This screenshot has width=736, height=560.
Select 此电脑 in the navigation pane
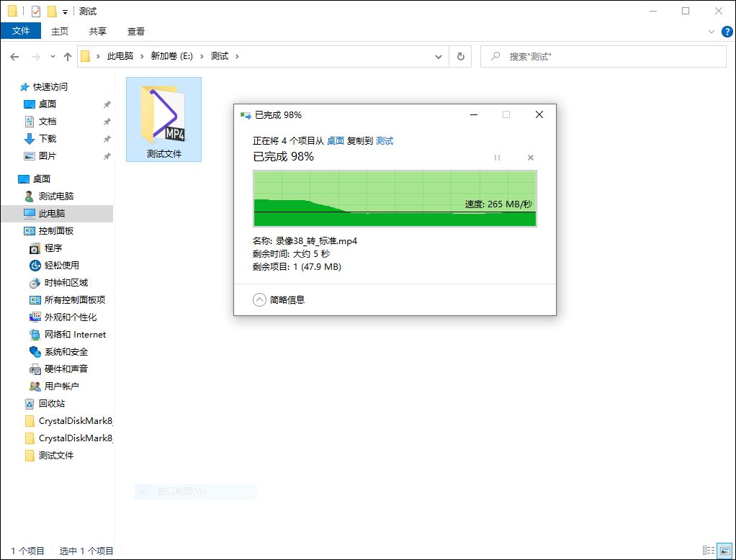(52, 213)
